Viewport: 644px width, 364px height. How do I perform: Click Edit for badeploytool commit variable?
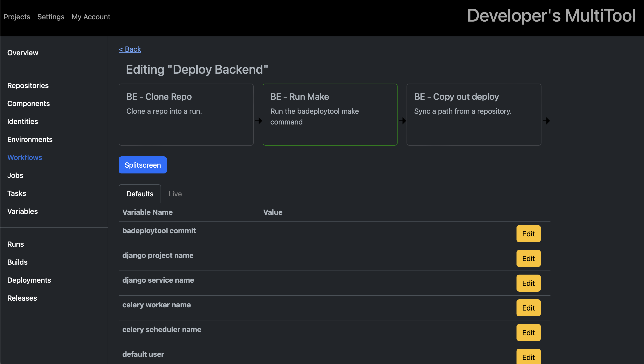click(x=529, y=234)
